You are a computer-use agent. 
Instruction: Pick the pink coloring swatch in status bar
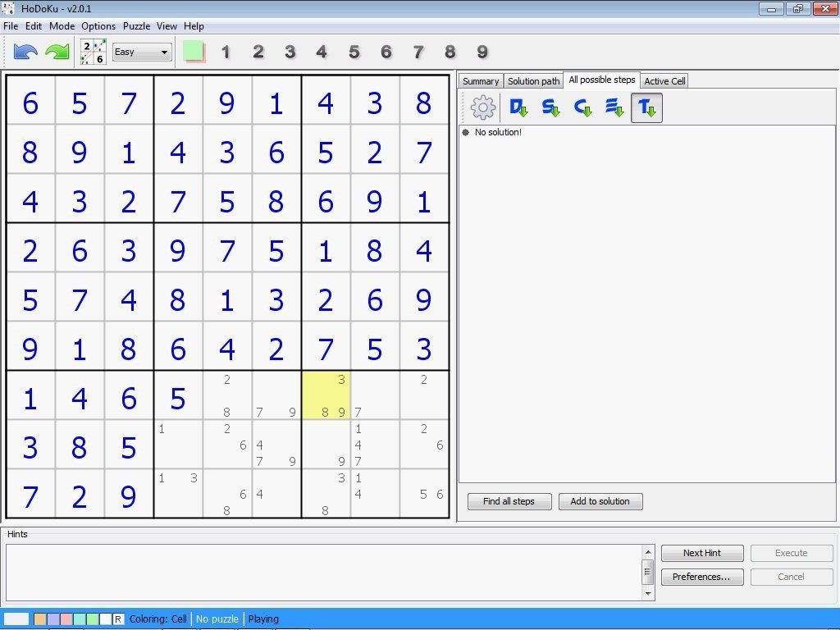click(x=66, y=619)
